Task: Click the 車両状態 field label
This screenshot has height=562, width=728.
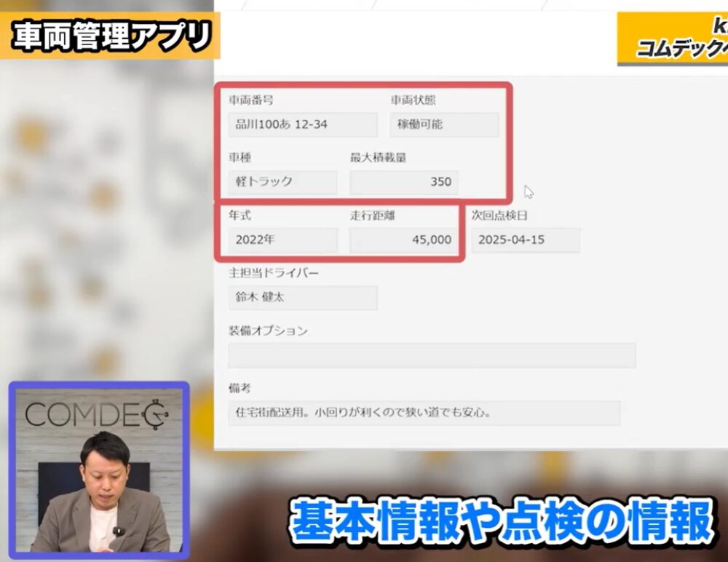Action: [x=413, y=100]
